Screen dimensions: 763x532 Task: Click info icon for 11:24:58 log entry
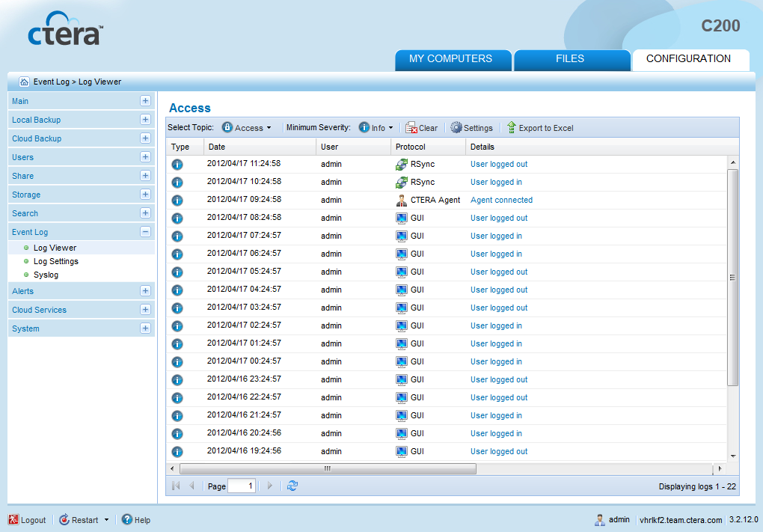click(x=177, y=164)
